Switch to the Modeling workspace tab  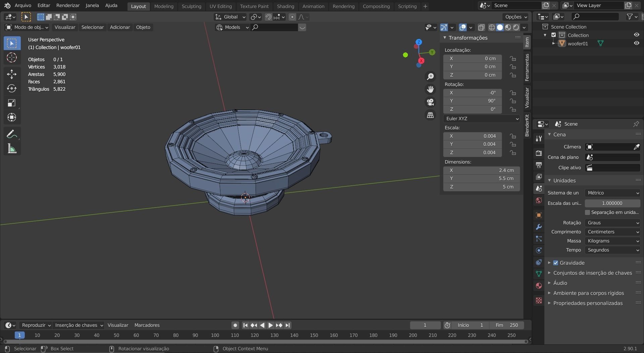(x=164, y=6)
